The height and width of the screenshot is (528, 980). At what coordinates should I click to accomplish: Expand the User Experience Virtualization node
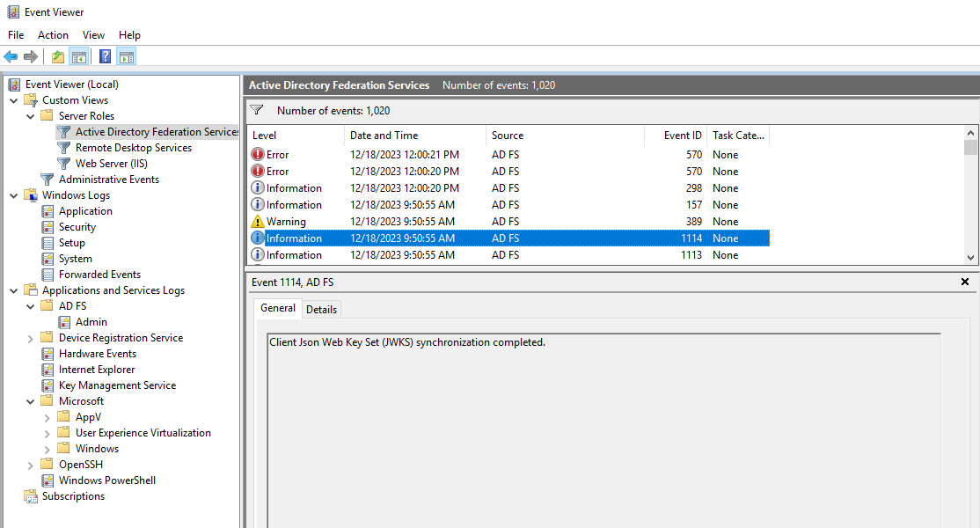(x=48, y=433)
